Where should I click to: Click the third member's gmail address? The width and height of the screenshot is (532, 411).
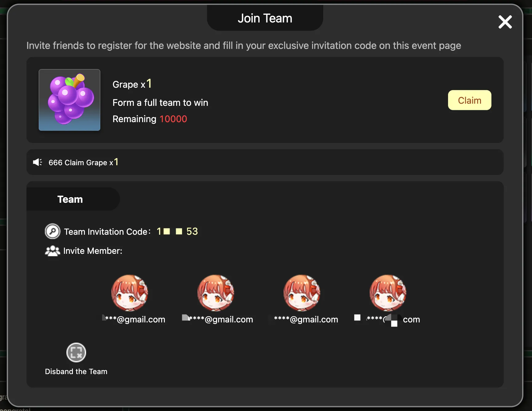coord(306,319)
